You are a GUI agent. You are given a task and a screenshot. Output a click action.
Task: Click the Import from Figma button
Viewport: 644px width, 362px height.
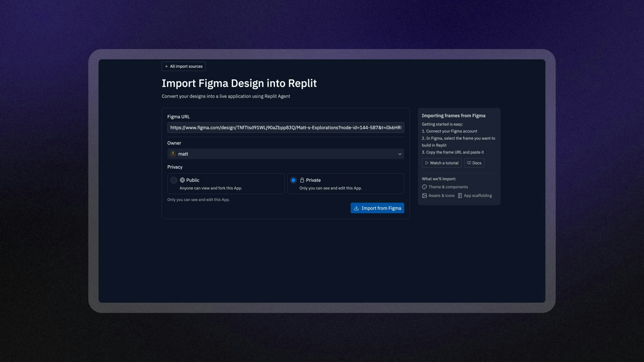(377, 208)
